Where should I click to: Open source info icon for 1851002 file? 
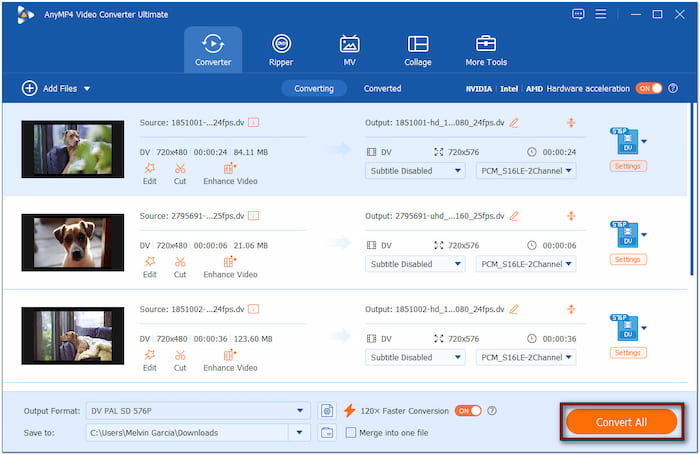tap(254, 309)
